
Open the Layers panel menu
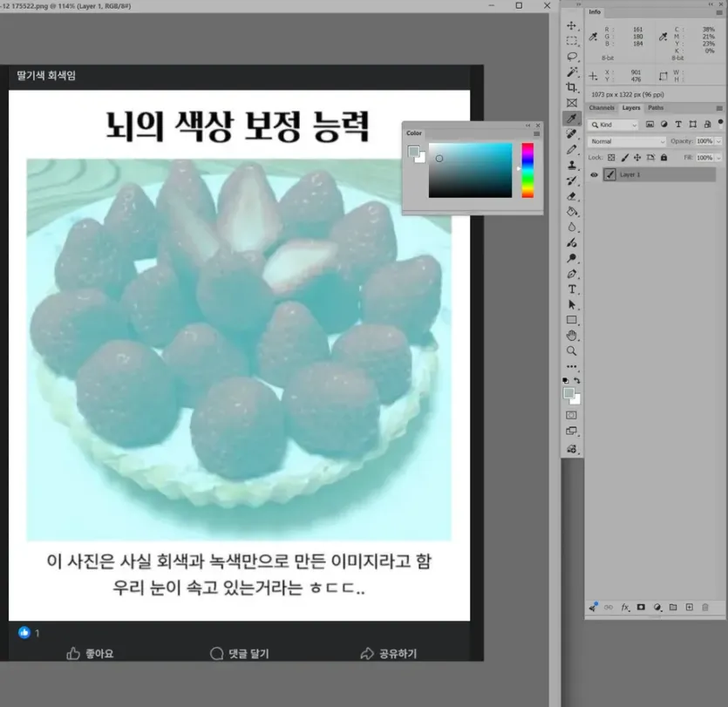pos(719,108)
